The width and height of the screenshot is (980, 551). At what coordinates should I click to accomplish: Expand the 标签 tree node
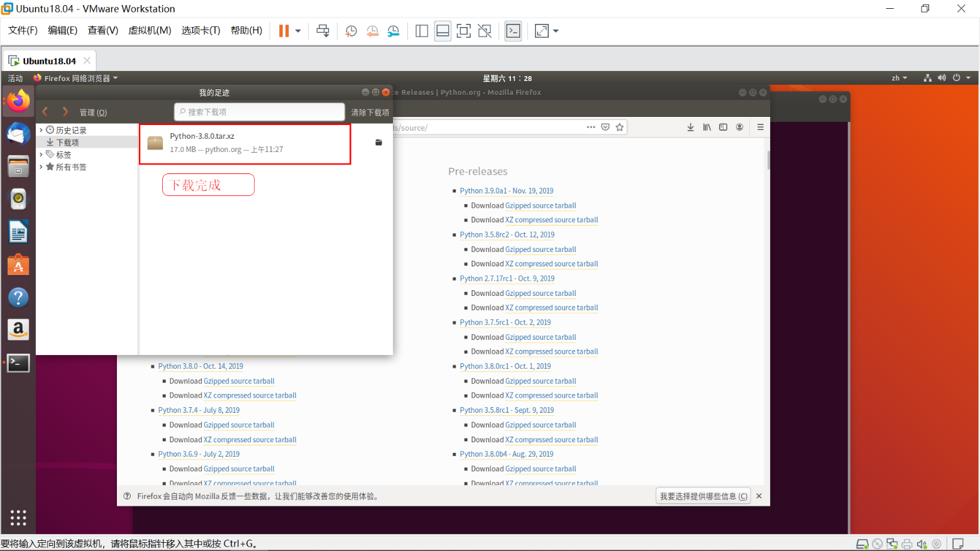pyautogui.click(x=41, y=155)
